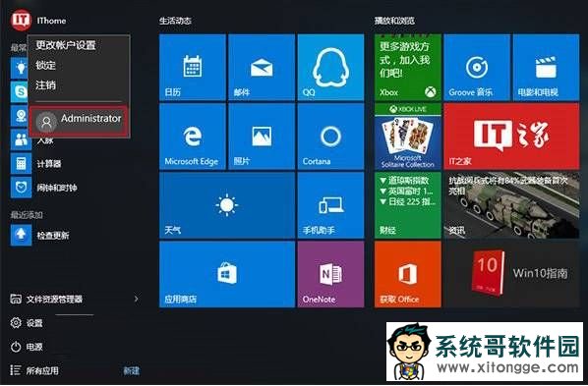Open the Calendar (日历) tile
The height and width of the screenshot is (386, 588).
193,68
